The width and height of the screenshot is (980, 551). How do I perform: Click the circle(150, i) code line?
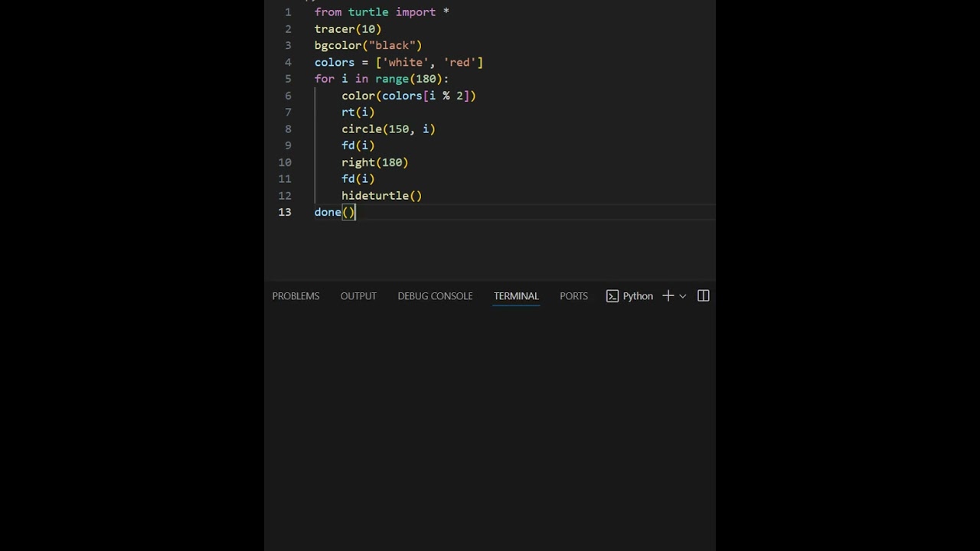pos(388,129)
